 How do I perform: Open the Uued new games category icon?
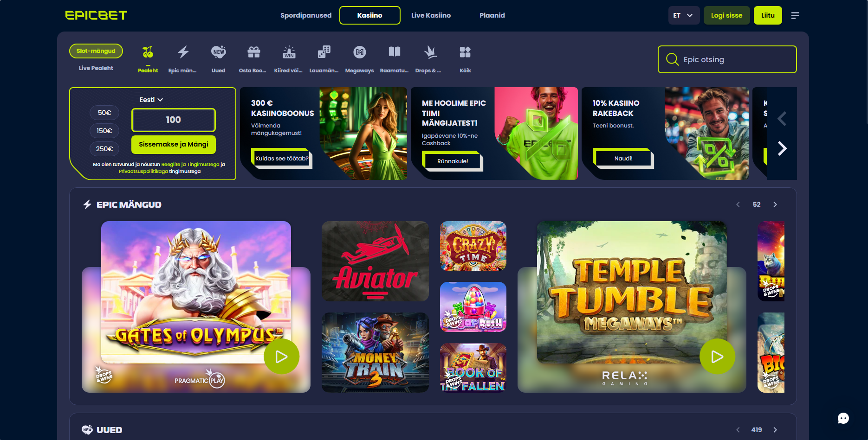218,52
